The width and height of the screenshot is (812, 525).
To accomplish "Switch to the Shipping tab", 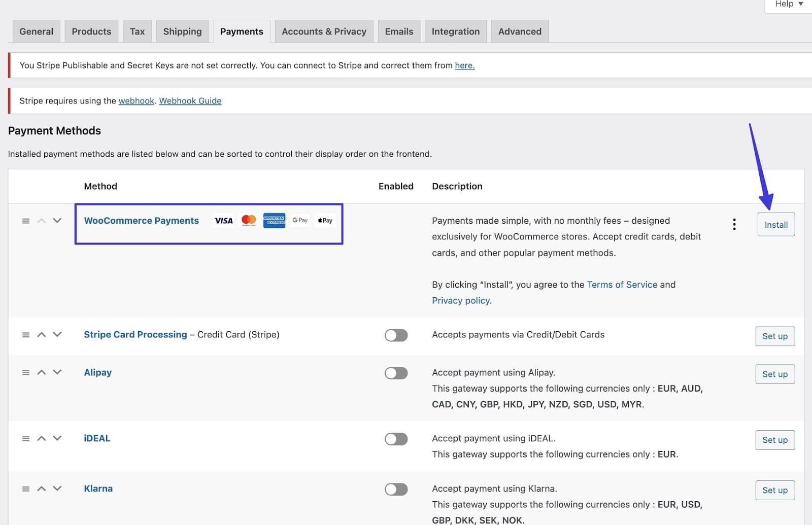I will coord(182,31).
